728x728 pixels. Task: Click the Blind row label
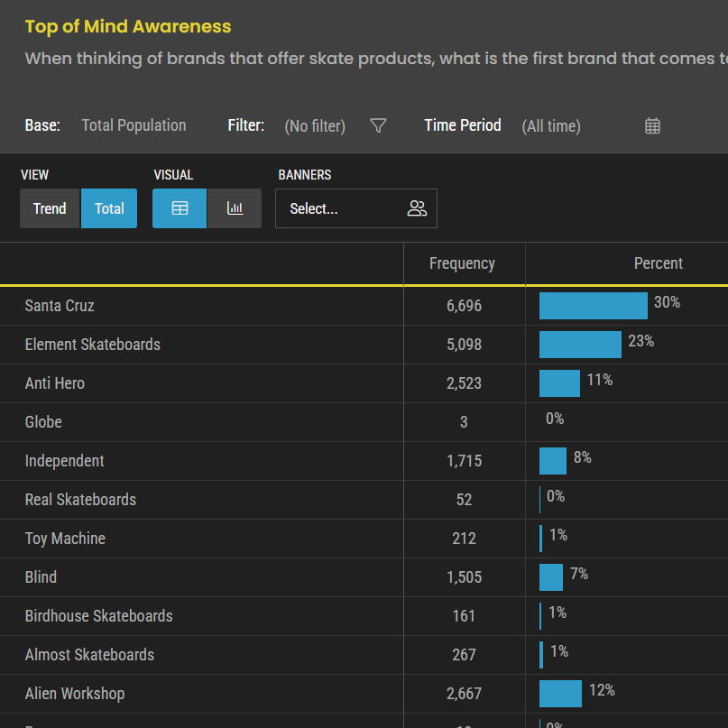click(41, 577)
